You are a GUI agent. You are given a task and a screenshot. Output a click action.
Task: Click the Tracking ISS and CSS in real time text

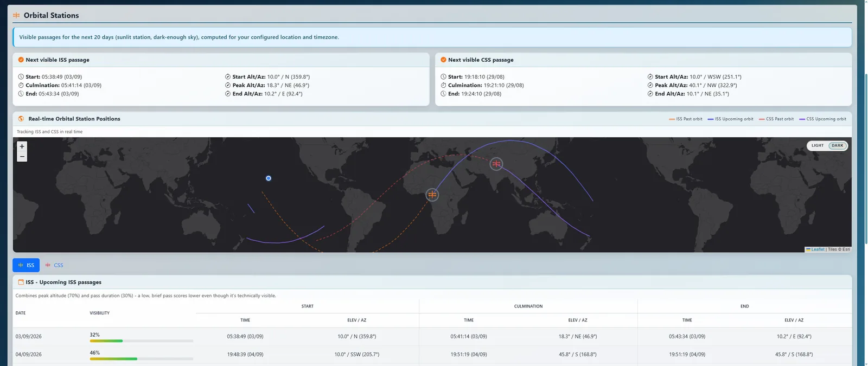(50, 132)
